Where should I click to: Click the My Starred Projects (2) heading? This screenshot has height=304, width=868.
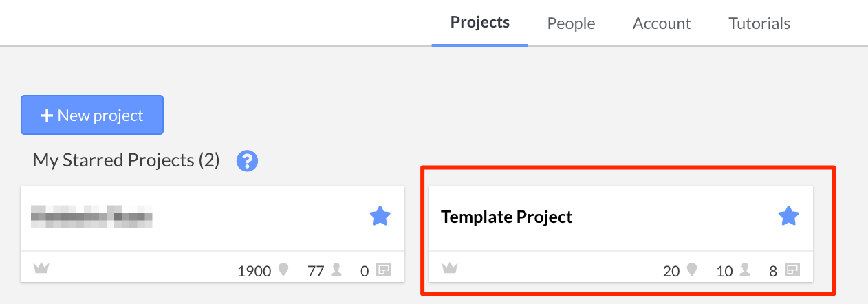tap(126, 161)
